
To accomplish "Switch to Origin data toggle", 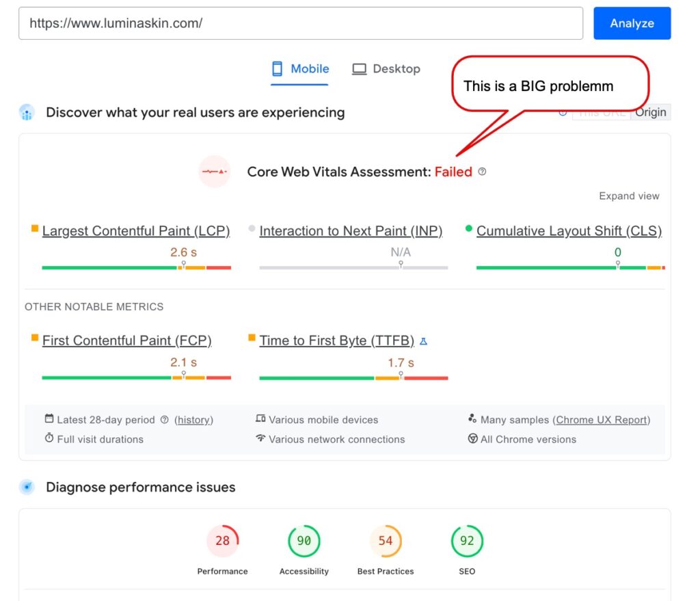I will 650,112.
